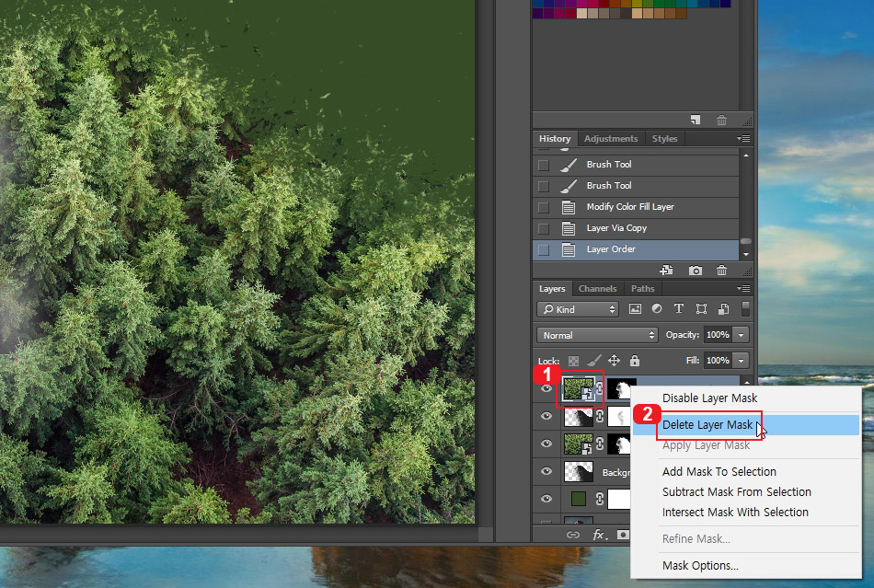The height and width of the screenshot is (588, 874).
Task: Choose Intersect Mask With Selection
Action: 746,512
